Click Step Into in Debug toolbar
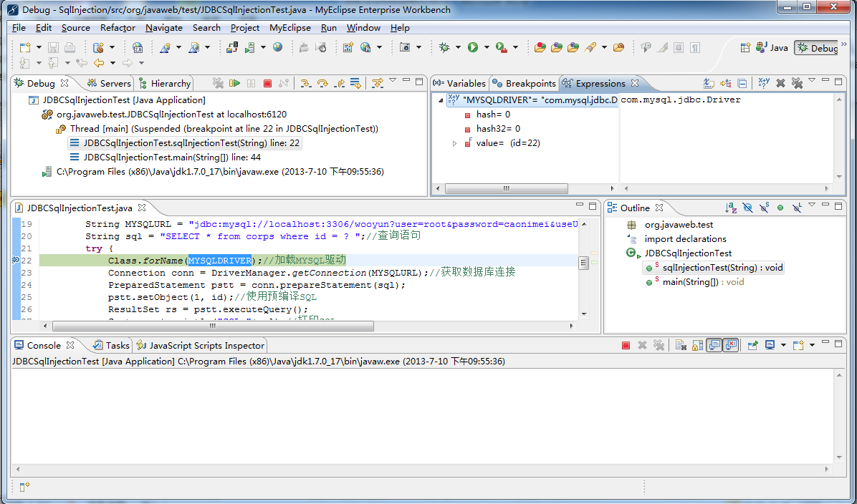This screenshot has height=504, width=857. [306, 83]
